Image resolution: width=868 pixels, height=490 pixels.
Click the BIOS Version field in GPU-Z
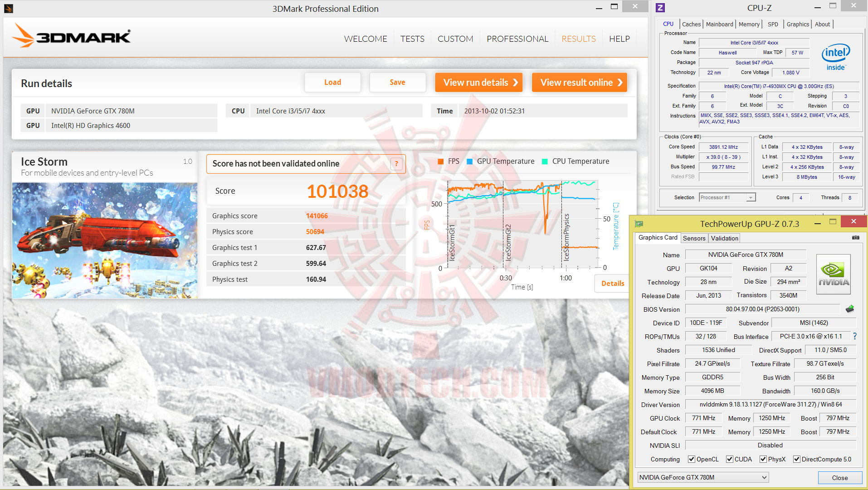coord(762,309)
